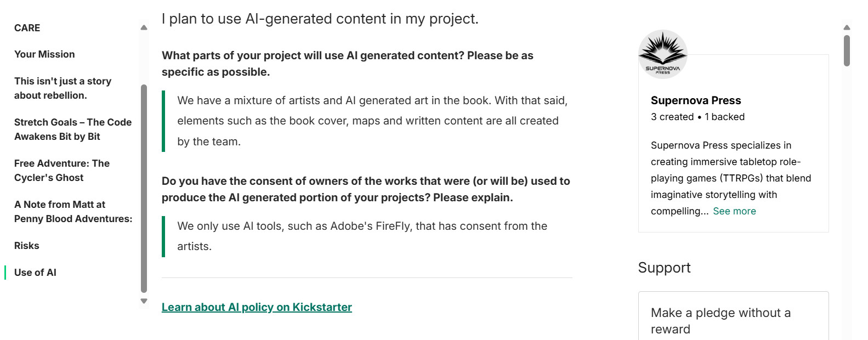Click the Support heading

pos(664,268)
